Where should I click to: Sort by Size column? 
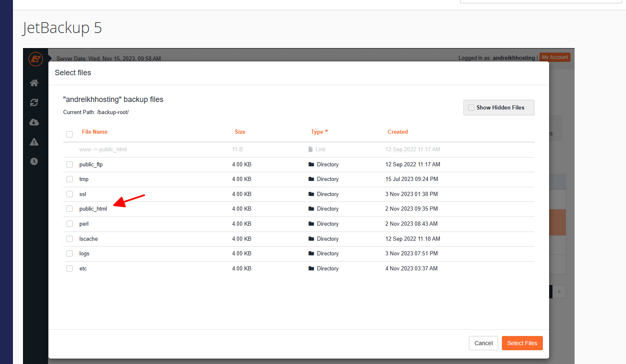pos(240,132)
